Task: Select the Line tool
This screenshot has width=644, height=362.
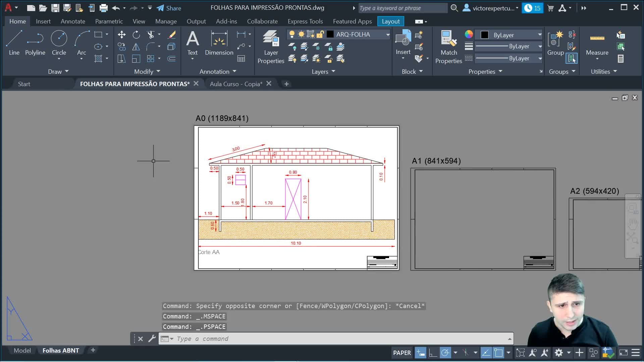Action: pyautogui.click(x=14, y=43)
